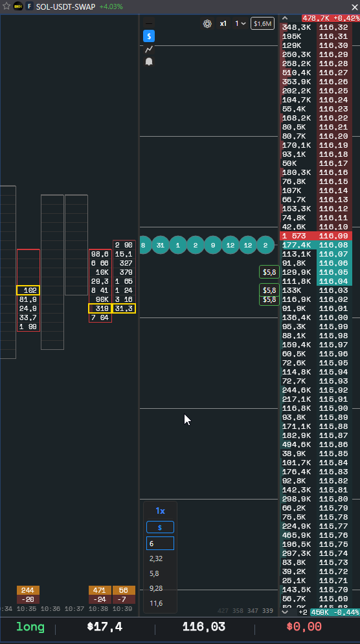Click the 244 volume bar at 10:35
360x644 pixels.
[28, 590]
